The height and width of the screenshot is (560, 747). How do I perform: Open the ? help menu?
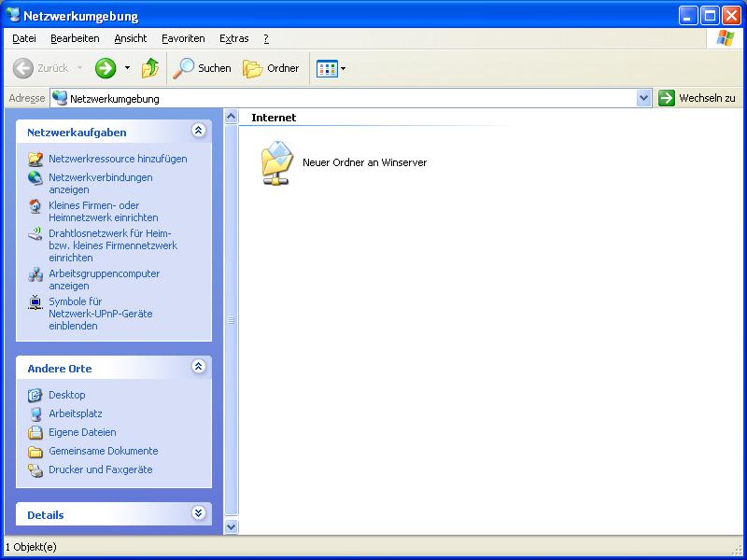tap(266, 38)
